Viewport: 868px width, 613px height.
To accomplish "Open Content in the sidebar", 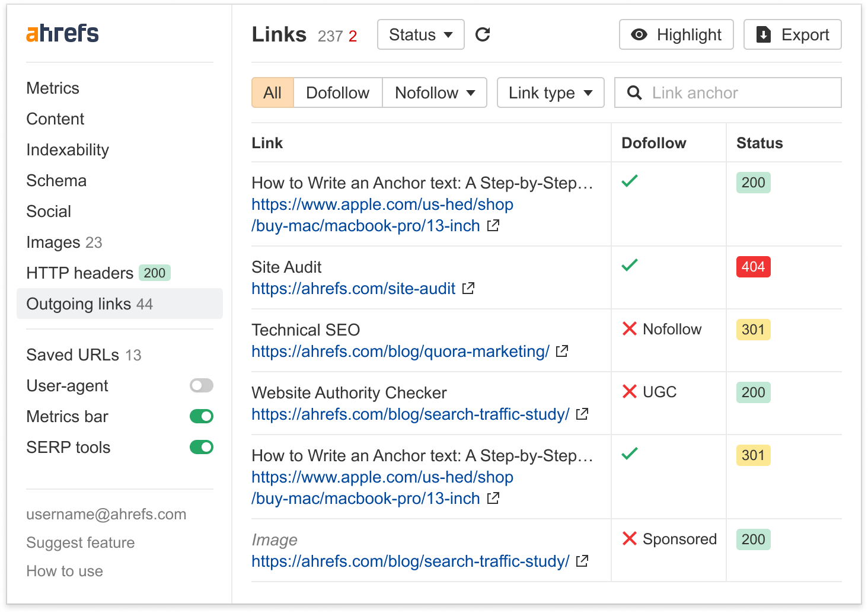I will pos(55,119).
